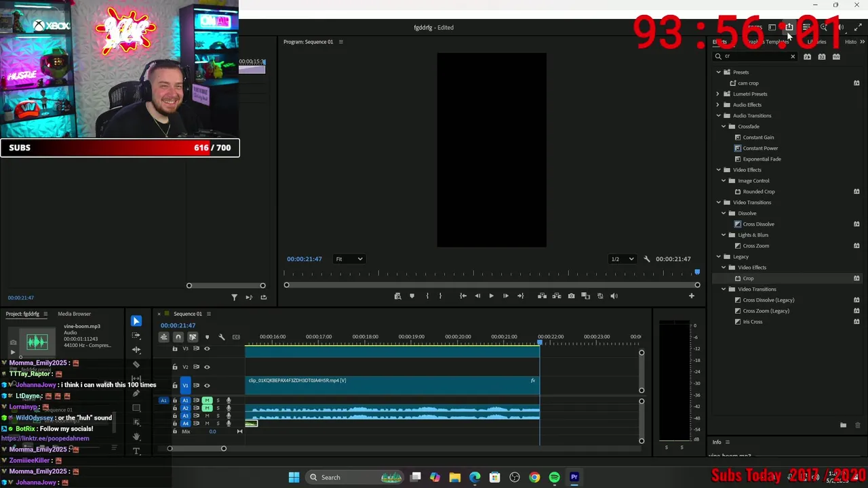Play the sequence in the Program Monitor
868x488 pixels.
point(491,296)
